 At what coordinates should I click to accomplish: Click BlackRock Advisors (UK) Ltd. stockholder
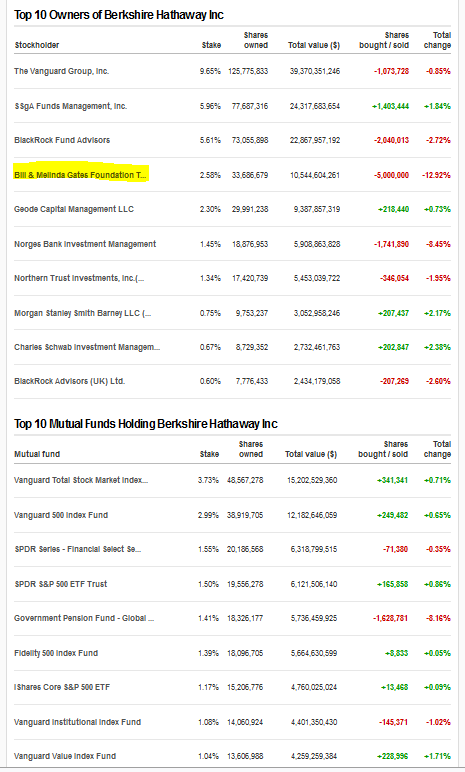click(69, 381)
